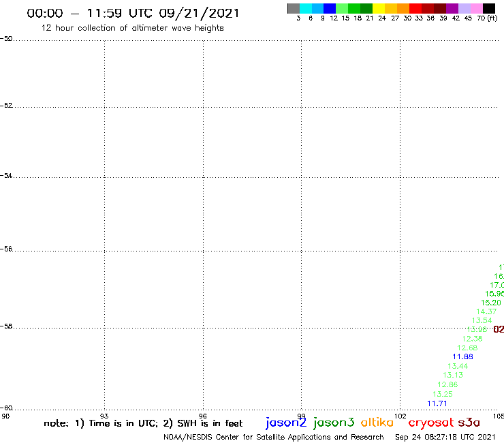
Task: Click the jason3 satellite legend label
Action: pyautogui.click(x=334, y=423)
